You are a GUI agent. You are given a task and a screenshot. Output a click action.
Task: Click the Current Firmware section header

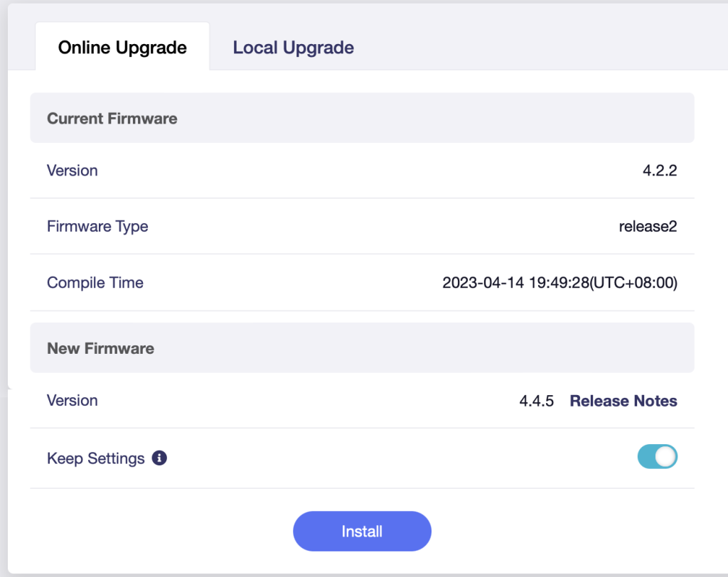[x=112, y=119]
